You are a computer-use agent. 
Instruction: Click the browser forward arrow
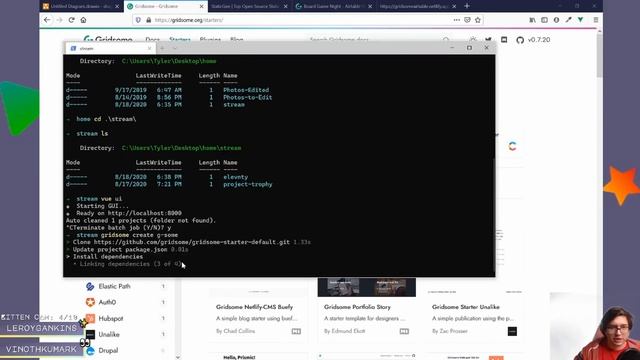pos(60,20)
